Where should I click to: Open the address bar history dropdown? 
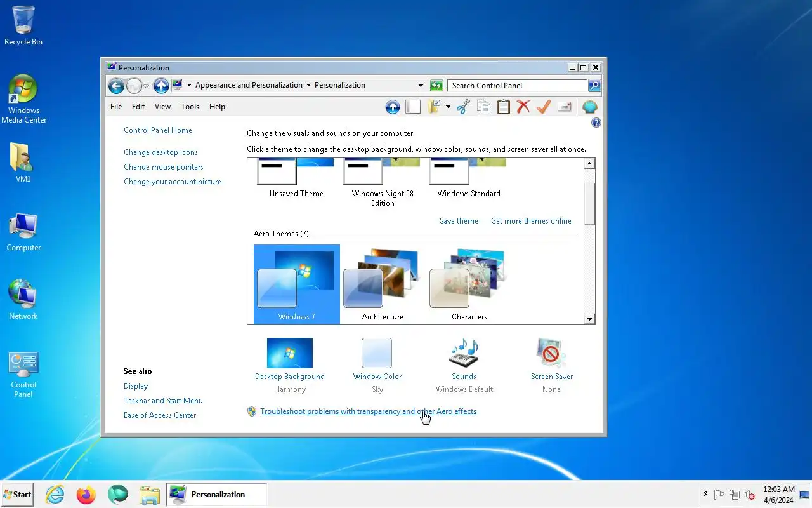tap(421, 86)
